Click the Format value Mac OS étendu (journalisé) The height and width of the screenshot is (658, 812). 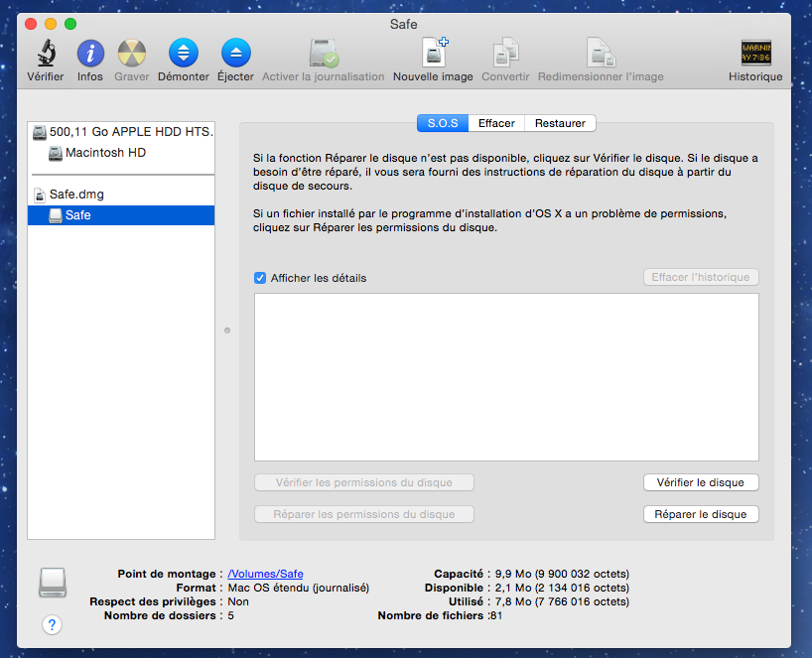click(298, 588)
